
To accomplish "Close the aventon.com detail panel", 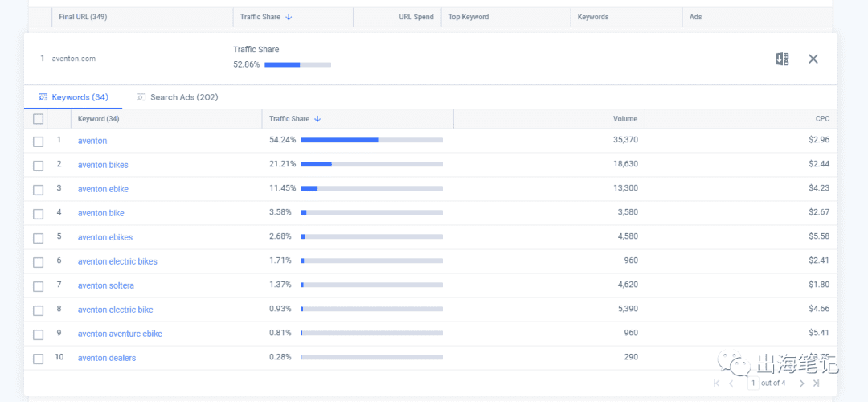I will pyautogui.click(x=813, y=59).
